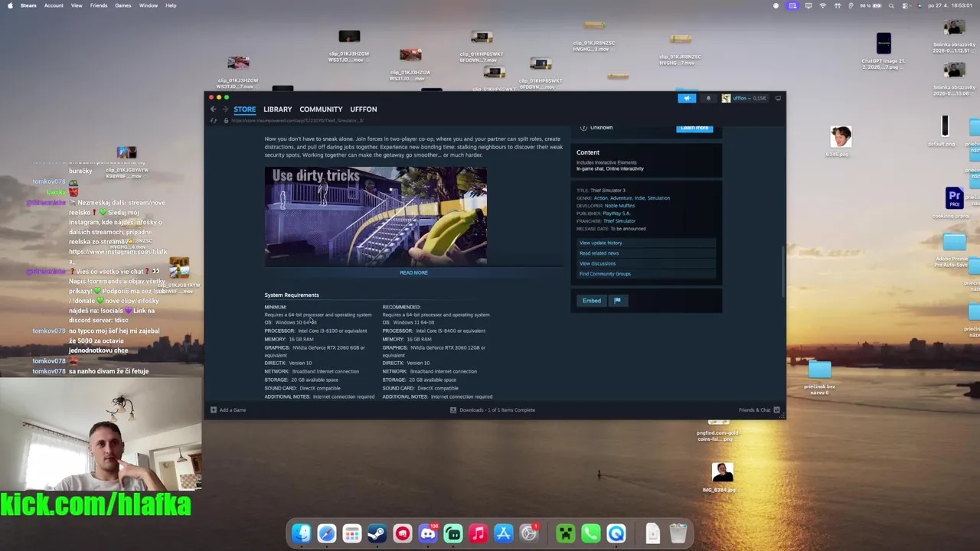Open QuickTime Player from the Dock
The image size is (980, 551).
click(616, 533)
